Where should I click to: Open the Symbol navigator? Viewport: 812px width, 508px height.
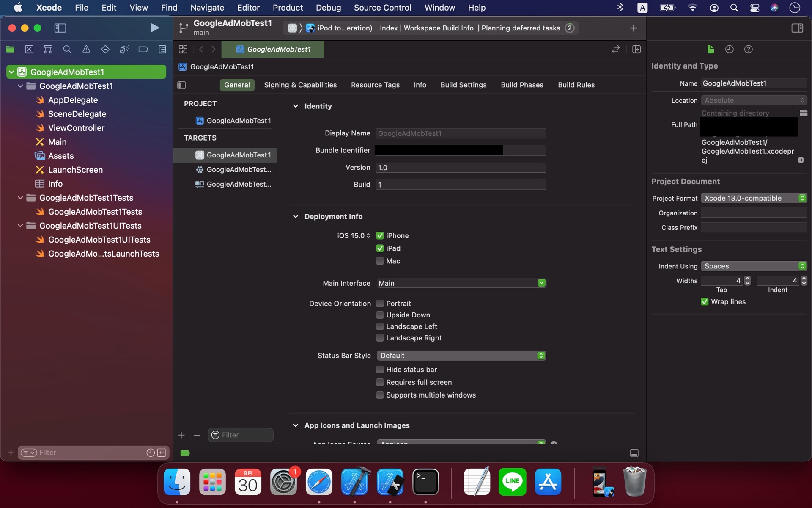48,50
